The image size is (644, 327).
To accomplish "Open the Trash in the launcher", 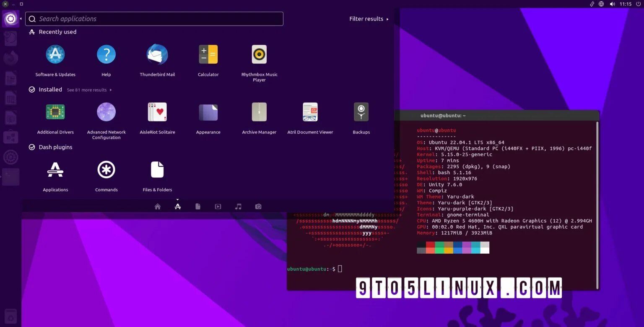I will coord(11,317).
